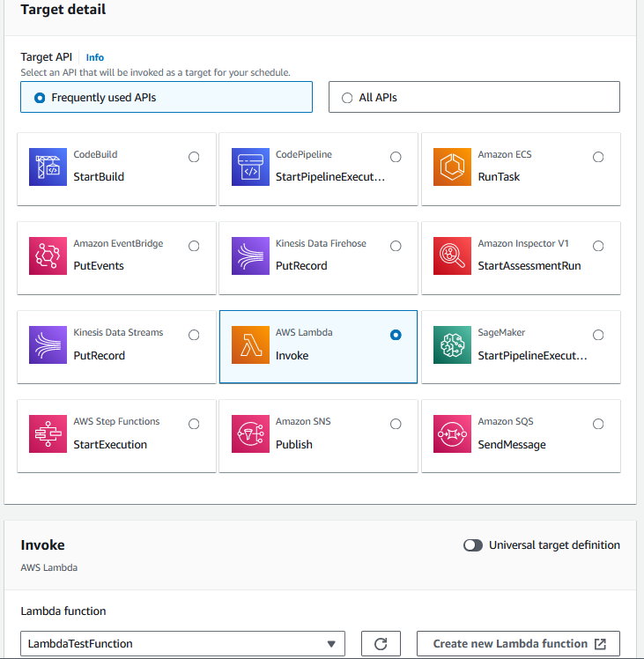The width and height of the screenshot is (644, 659).
Task: Choose the CodeBuild StartBuild radio button
Action: (194, 157)
